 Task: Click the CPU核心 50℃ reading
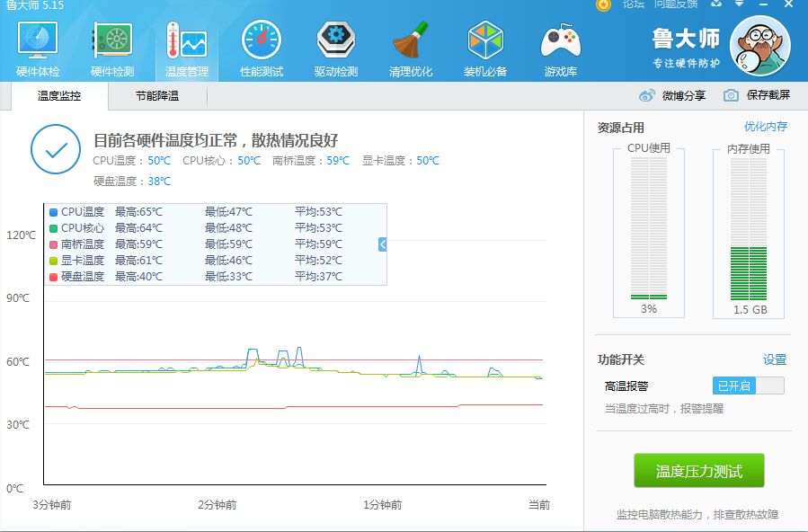(x=249, y=161)
